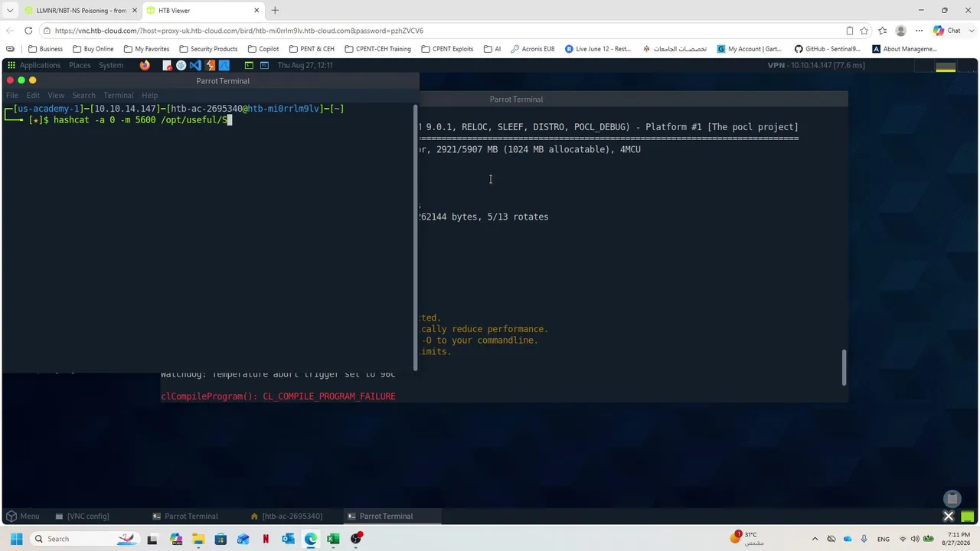
Task: Open File menu in Parrot Terminal
Action: point(12,95)
